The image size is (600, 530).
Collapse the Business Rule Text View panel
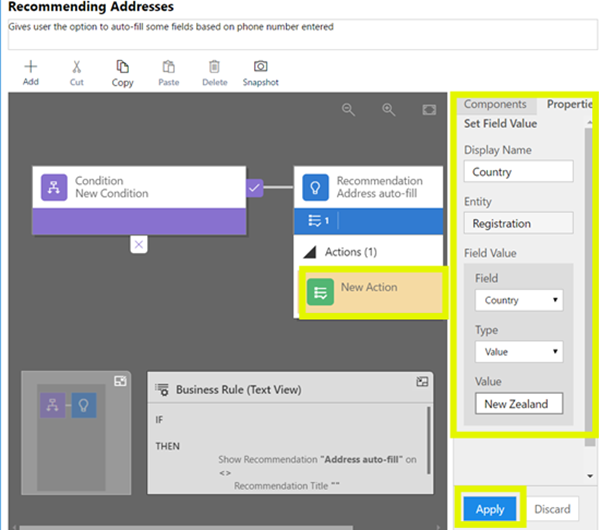coord(423,381)
